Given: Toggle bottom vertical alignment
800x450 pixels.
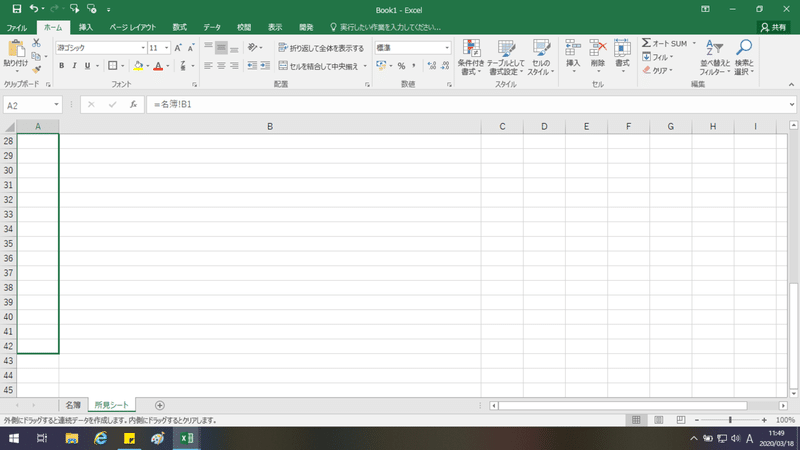Looking at the screenshot, I should pos(234,48).
